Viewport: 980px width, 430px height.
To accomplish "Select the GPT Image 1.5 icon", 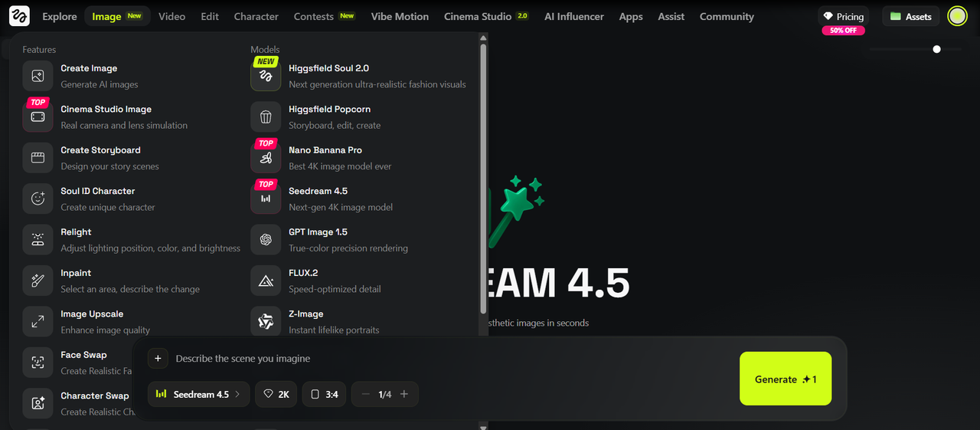I will click(266, 240).
